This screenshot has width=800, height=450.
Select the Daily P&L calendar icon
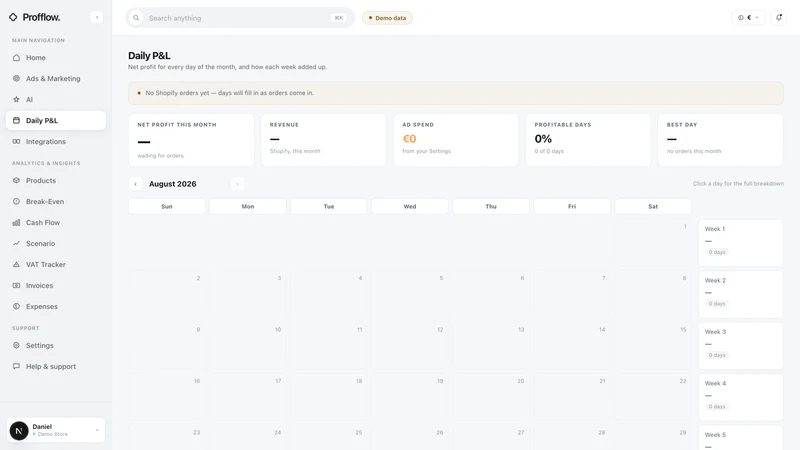pos(16,120)
